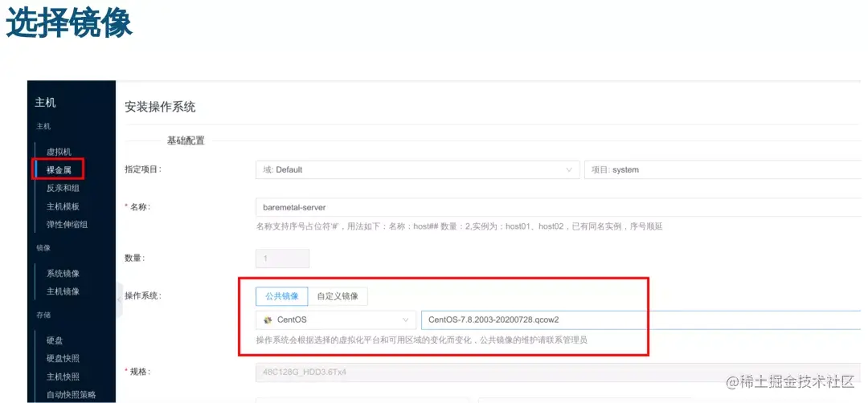Click the 名称 field with baremetal-server
868x403 pixels.
[x=558, y=207]
